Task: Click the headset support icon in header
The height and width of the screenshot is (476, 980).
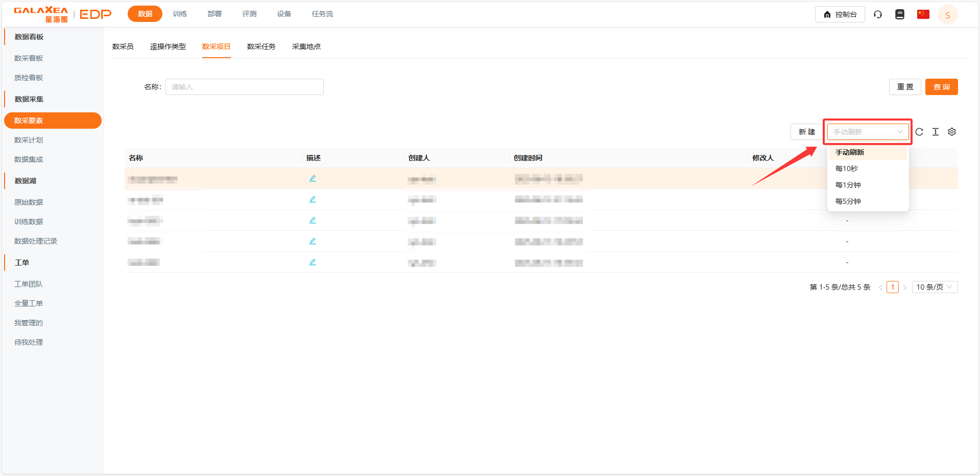Action: tap(878, 14)
